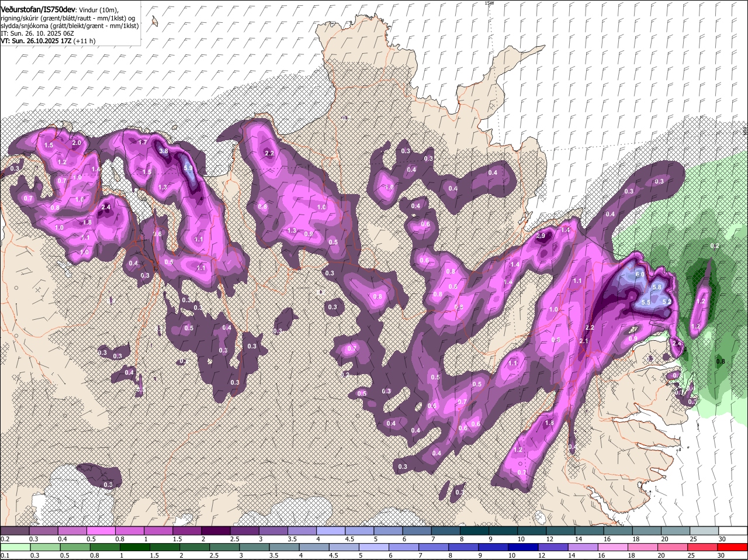Click the 5.8 value label on the map
Image resolution: width=748 pixels, height=560 pixels.
point(657,287)
